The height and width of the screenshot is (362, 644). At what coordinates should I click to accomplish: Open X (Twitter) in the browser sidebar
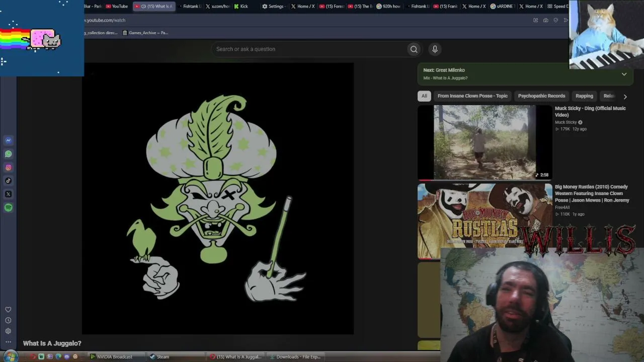coord(8,194)
